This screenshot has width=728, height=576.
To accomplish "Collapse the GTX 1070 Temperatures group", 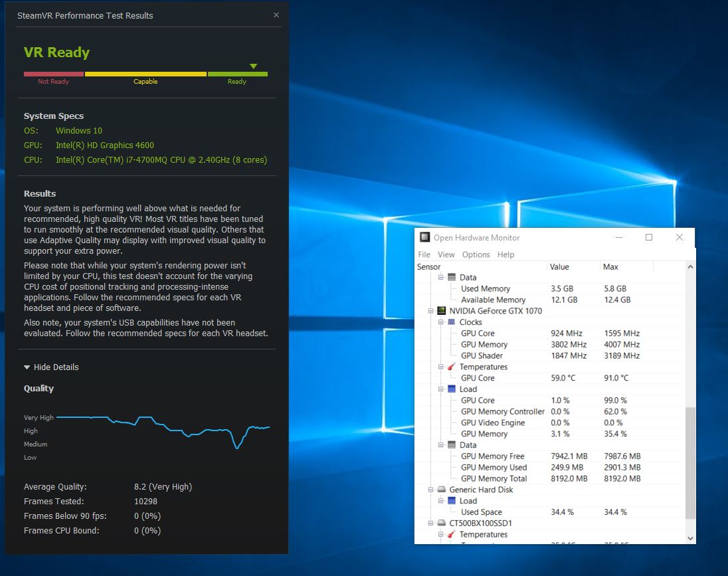I will click(440, 367).
